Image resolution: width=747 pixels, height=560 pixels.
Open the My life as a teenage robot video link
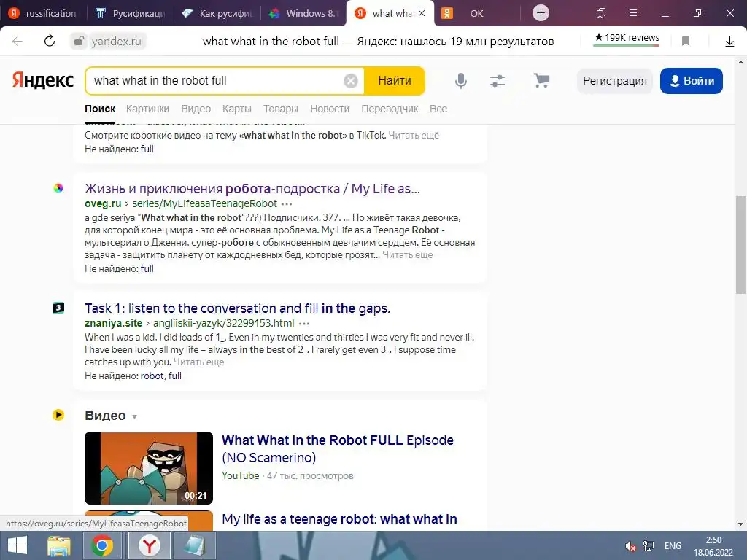pyautogui.click(x=339, y=519)
